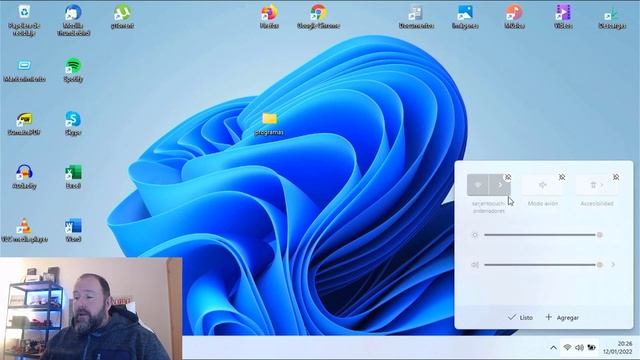Click the volume icon in the system tray

pos(579,347)
